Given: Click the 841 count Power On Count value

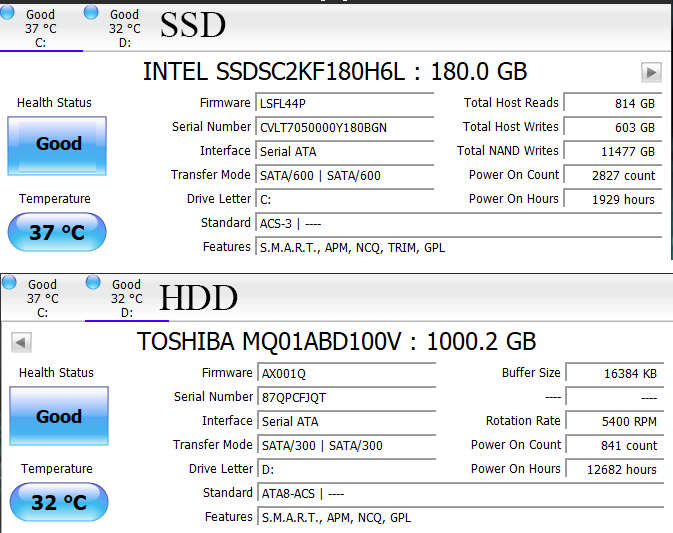Looking at the screenshot, I should pos(615,445).
